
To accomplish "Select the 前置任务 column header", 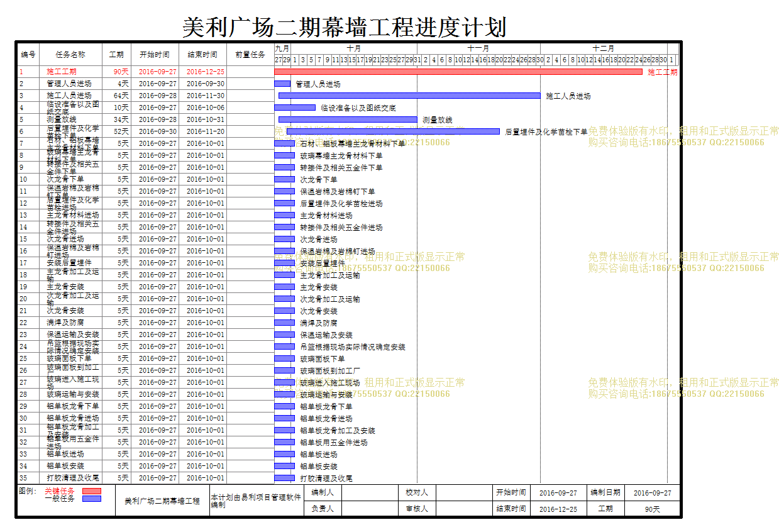I will [250, 55].
